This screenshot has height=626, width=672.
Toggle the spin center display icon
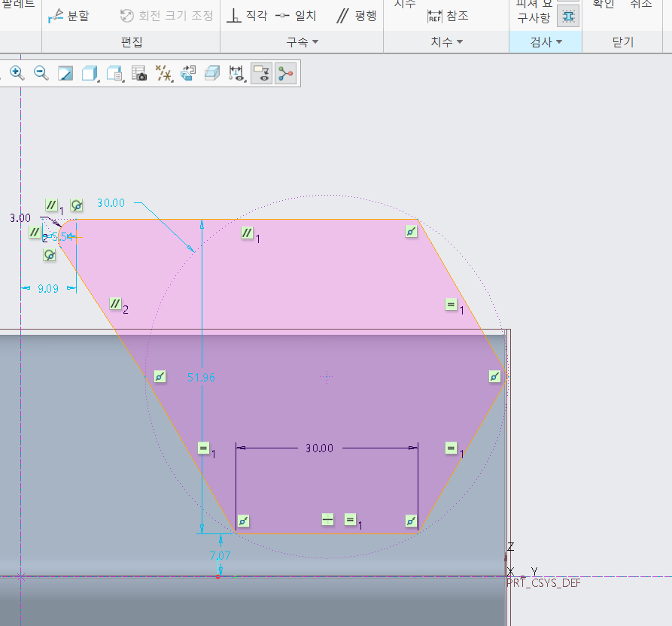point(285,73)
